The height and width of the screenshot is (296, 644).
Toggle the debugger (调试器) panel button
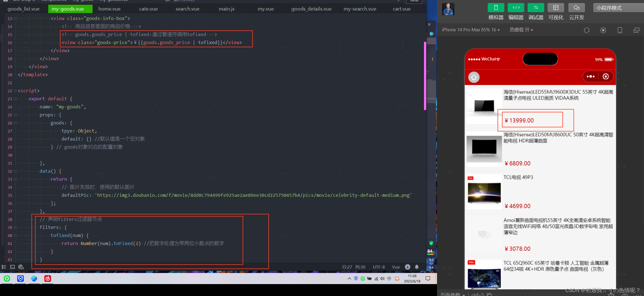[536, 8]
